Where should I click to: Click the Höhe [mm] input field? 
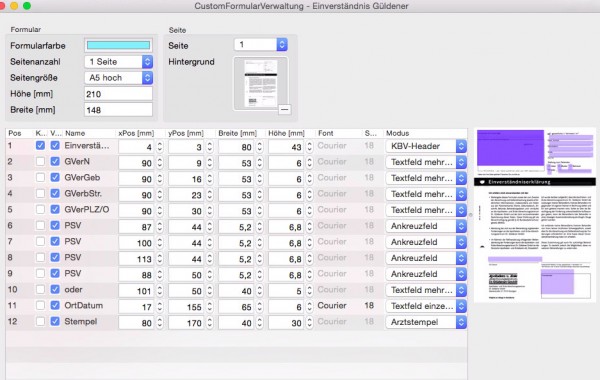pos(118,94)
